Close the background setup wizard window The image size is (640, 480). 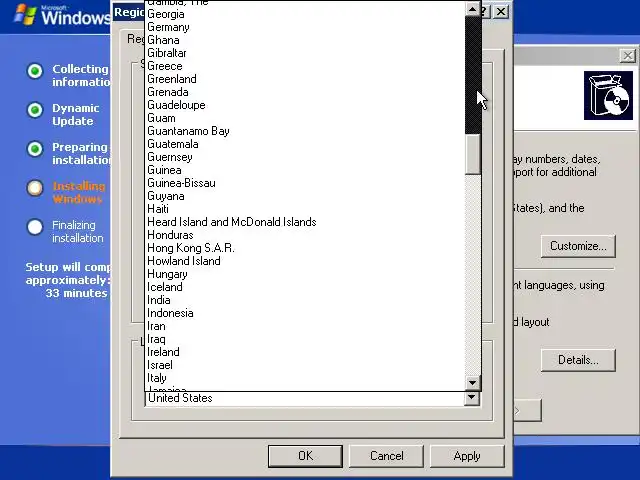click(x=628, y=56)
